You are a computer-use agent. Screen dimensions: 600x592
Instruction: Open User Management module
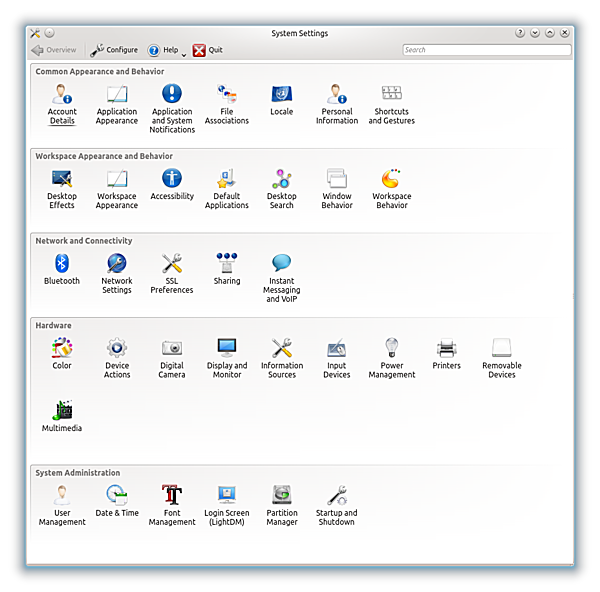coord(62,506)
